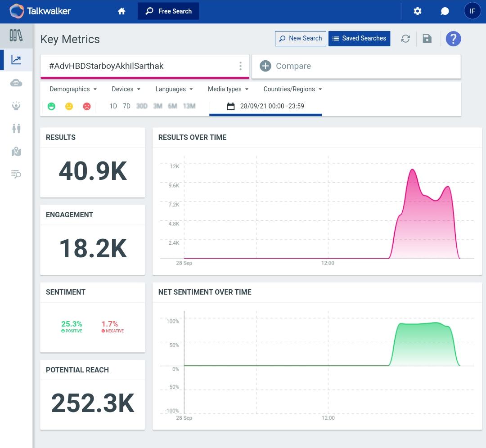
Task: Expand the Devices filter dropdown
Action: point(126,89)
